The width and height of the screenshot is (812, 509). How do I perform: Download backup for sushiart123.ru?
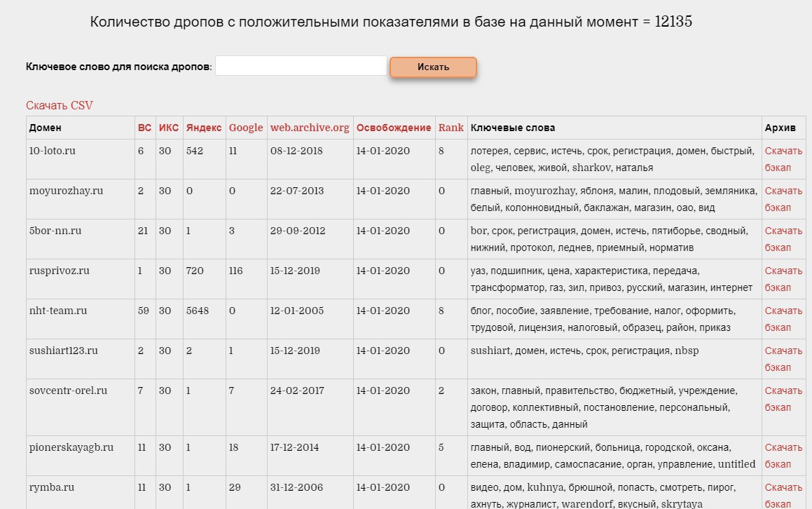click(x=783, y=359)
